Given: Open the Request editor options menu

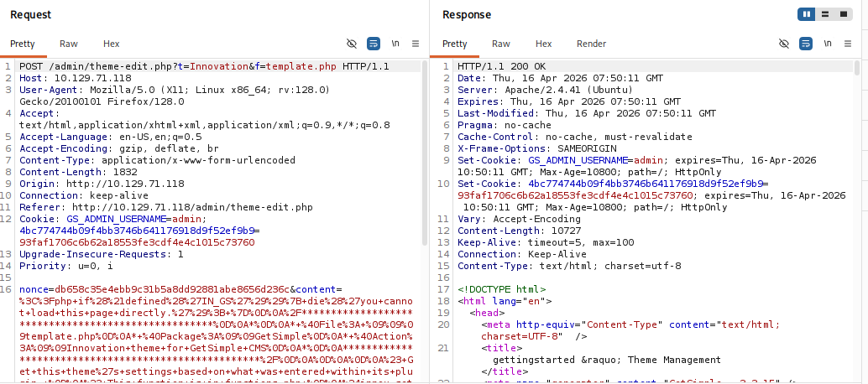Looking at the screenshot, I should click(x=417, y=44).
